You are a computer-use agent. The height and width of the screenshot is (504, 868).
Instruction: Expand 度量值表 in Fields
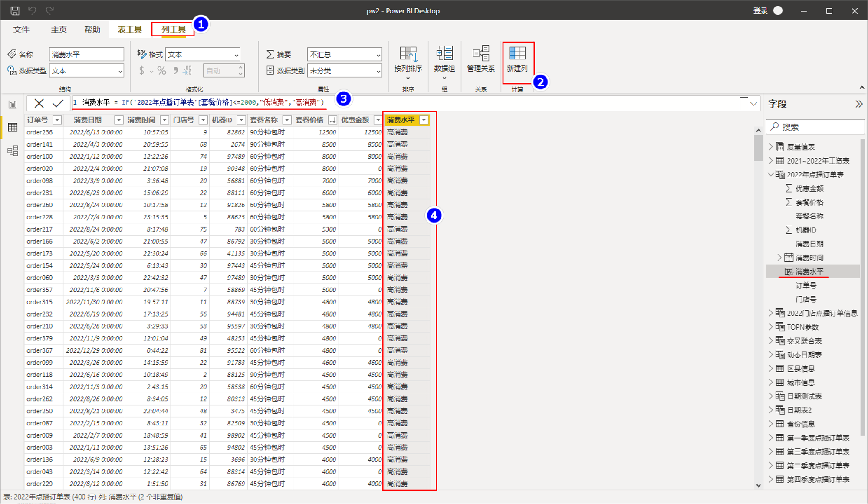pos(771,147)
